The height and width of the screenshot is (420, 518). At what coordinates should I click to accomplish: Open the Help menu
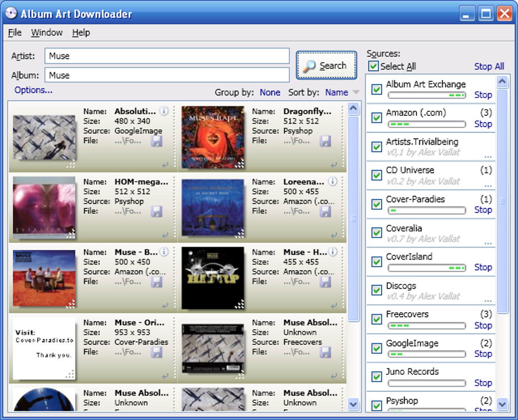click(81, 33)
